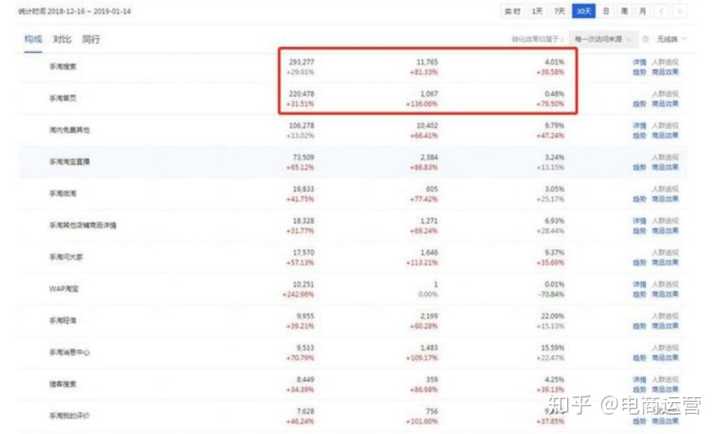Open 商品效果 for the 手淘淘宝直播 row
The image size is (720, 434).
point(665,167)
